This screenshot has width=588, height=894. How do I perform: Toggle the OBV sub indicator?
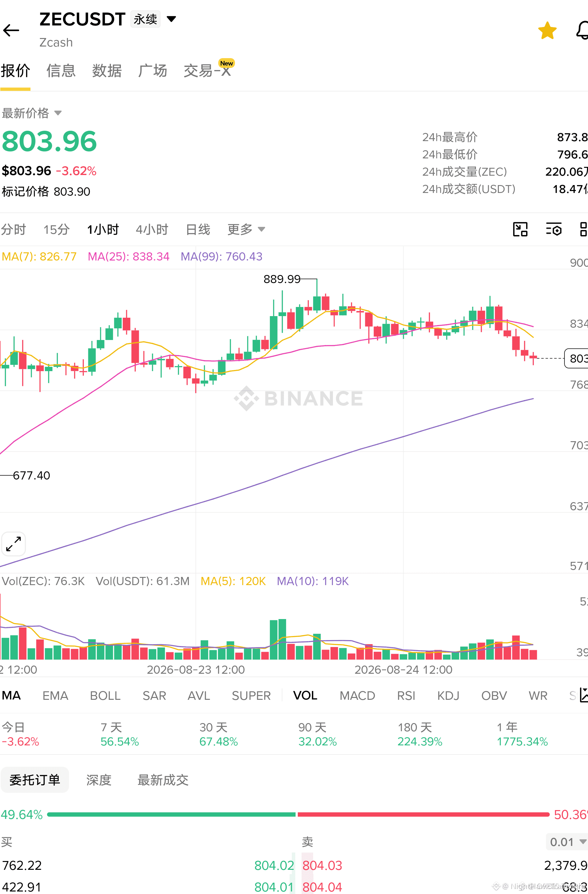pos(494,695)
